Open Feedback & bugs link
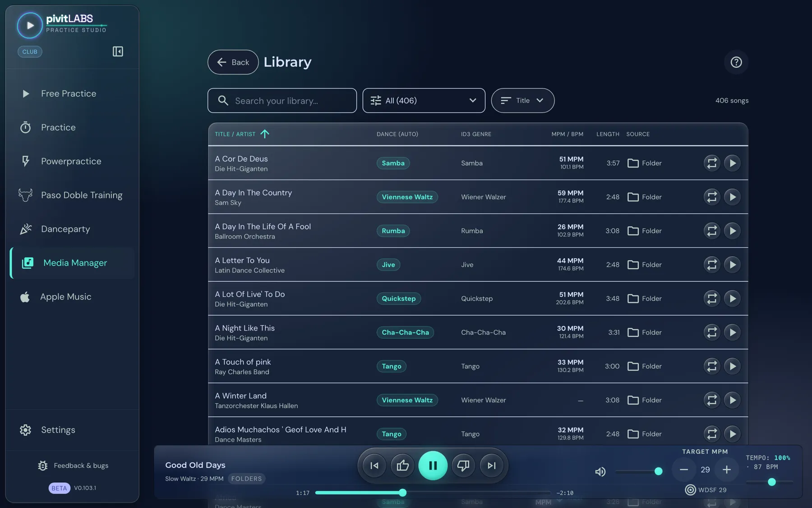812x508 pixels. tap(73, 465)
